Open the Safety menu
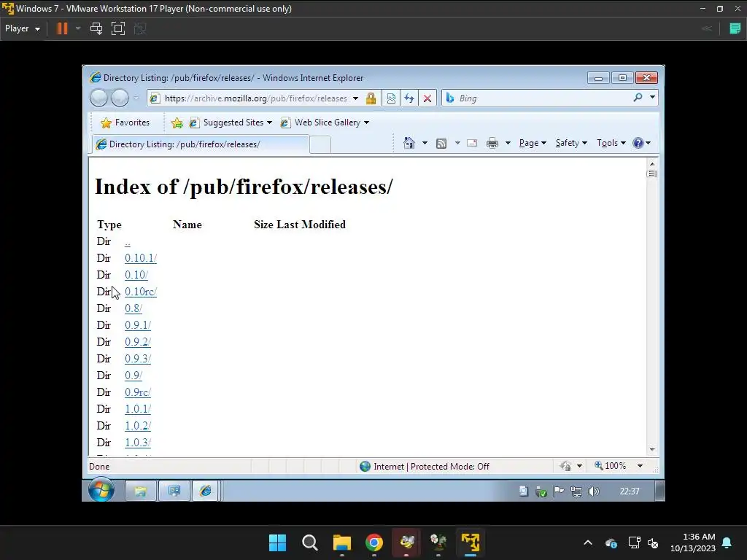Screen dimensions: 747x560 pos(571,143)
